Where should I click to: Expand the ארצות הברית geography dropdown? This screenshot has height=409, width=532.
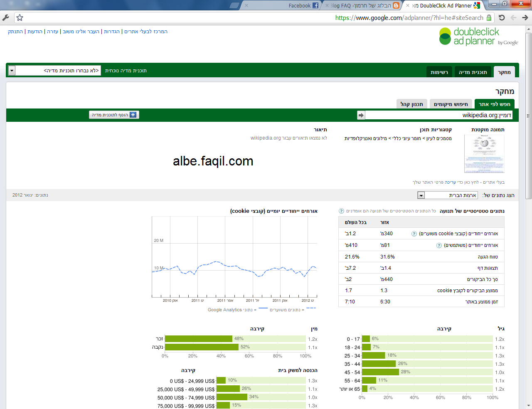coord(421,195)
